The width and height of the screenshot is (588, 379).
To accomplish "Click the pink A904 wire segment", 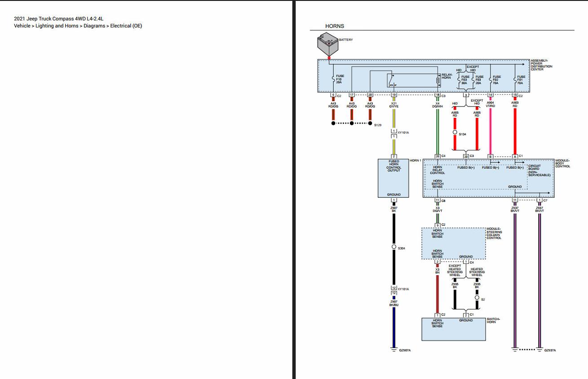I will [490, 130].
